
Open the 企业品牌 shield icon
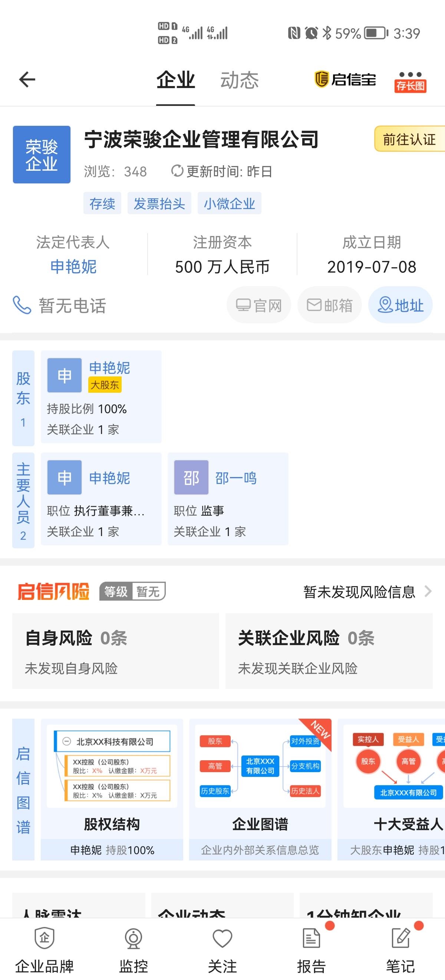[44, 938]
